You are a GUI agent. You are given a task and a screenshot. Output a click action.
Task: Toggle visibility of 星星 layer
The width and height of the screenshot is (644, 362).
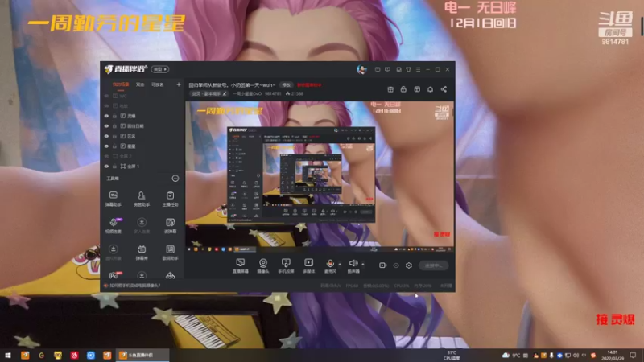[106, 146]
